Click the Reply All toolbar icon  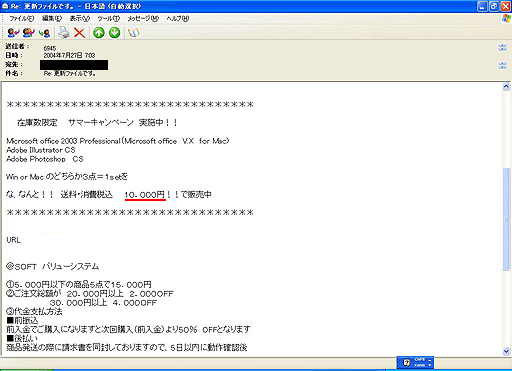(x=29, y=33)
